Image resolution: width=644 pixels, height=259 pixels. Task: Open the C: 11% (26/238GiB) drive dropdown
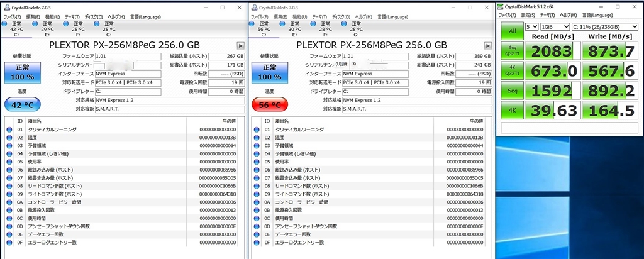click(606, 26)
